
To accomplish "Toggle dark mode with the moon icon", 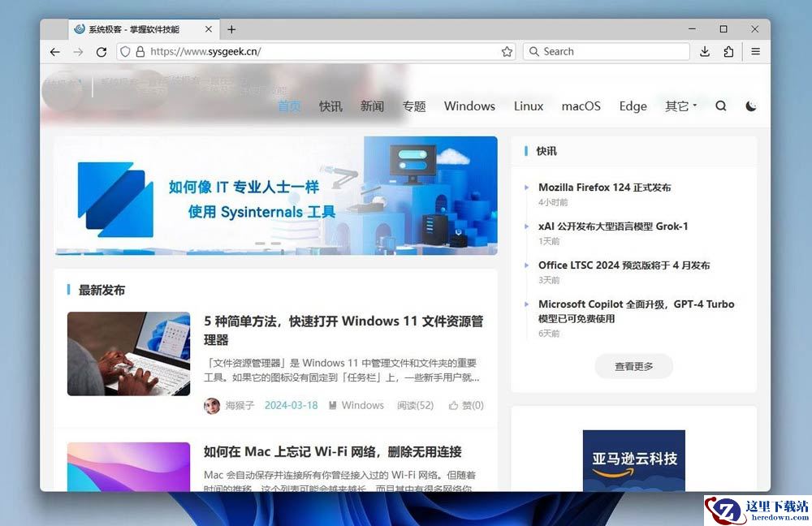I will click(x=751, y=106).
